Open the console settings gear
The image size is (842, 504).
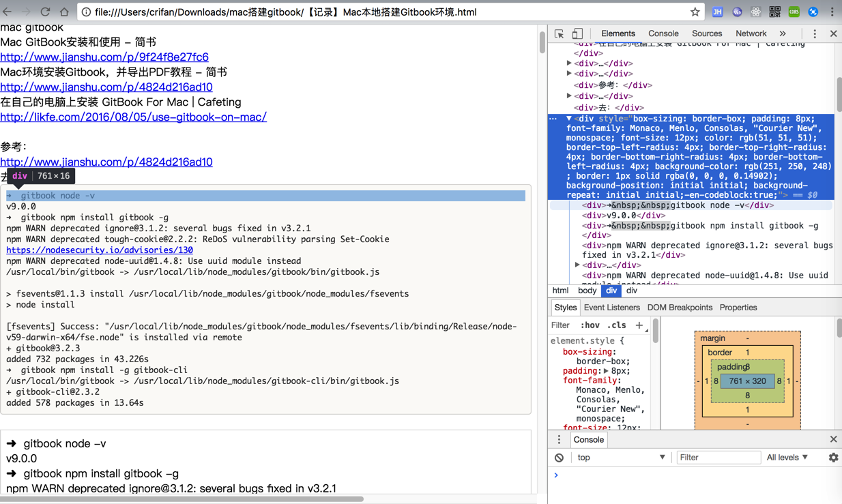[833, 458]
